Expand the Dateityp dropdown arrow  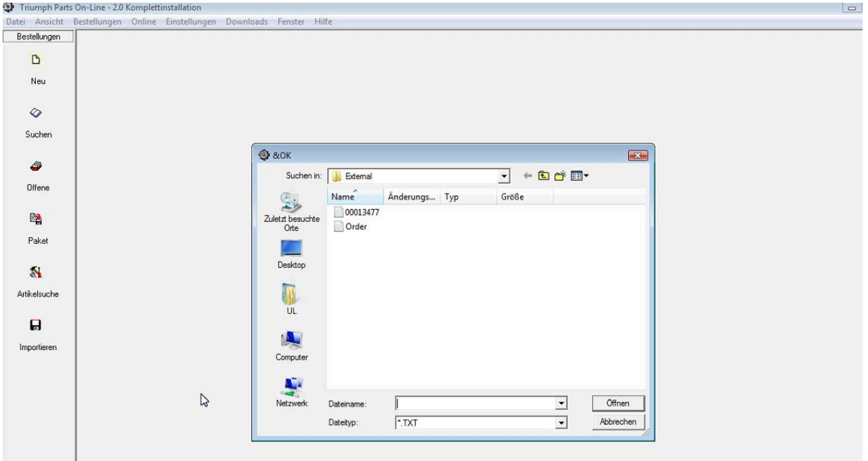click(x=561, y=423)
